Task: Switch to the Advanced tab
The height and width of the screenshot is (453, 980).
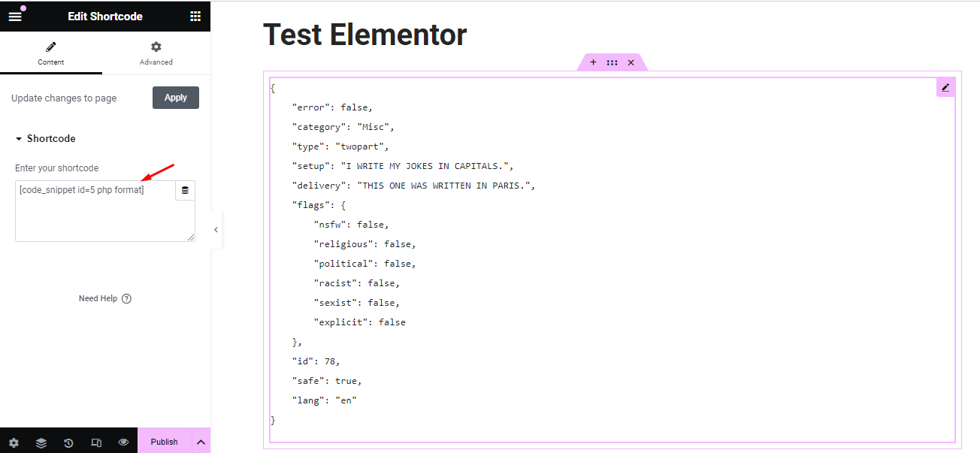Action: click(x=156, y=53)
